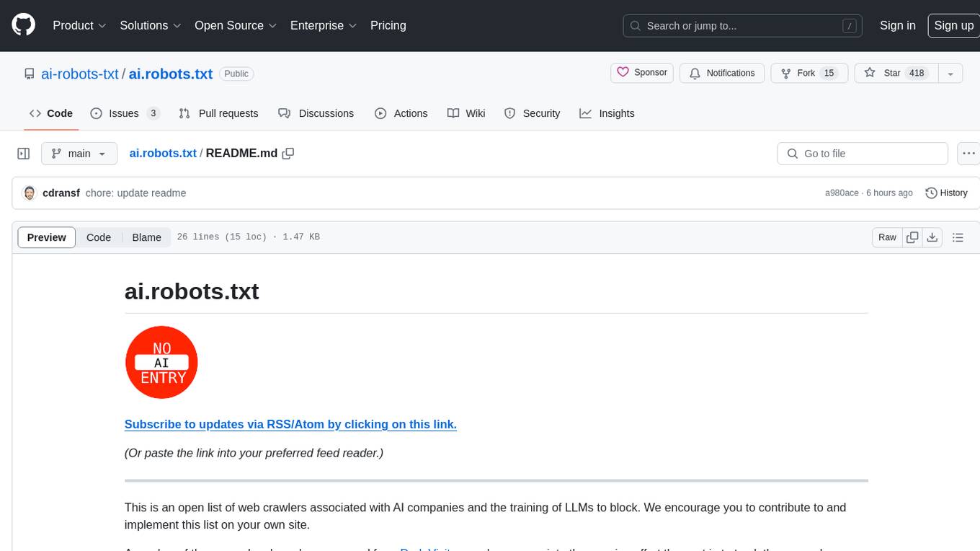The width and height of the screenshot is (980, 551).
Task: Open the GitHub homepage logo
Action: (x=23, y=25)
